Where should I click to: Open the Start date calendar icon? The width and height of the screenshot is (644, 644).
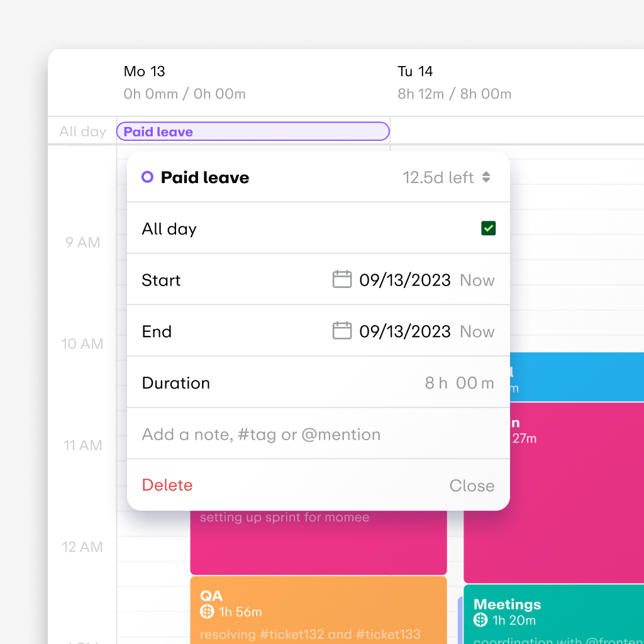coord(341,280)
